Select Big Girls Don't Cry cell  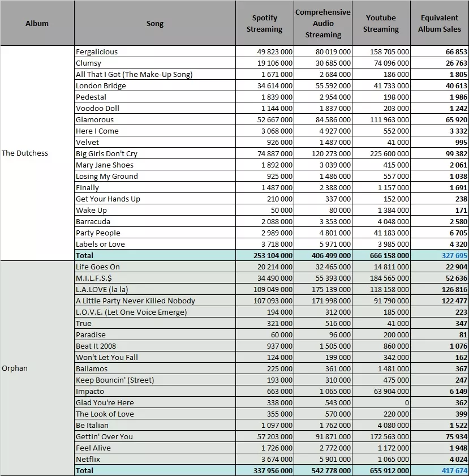(154, 153)
